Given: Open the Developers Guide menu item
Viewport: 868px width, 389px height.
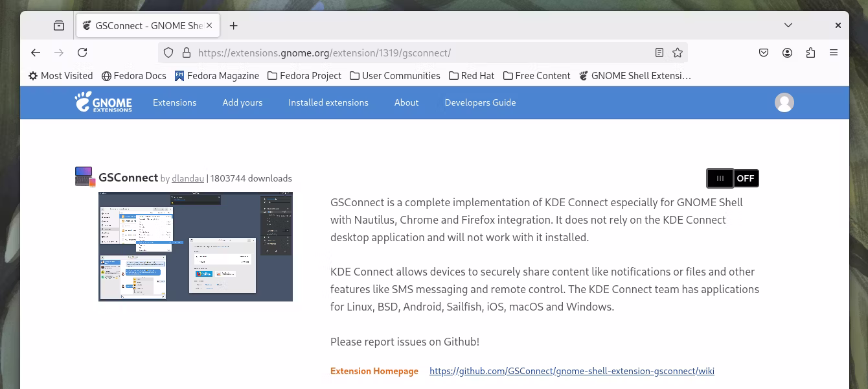Looking at the screenshot, I should pos(480,102).
